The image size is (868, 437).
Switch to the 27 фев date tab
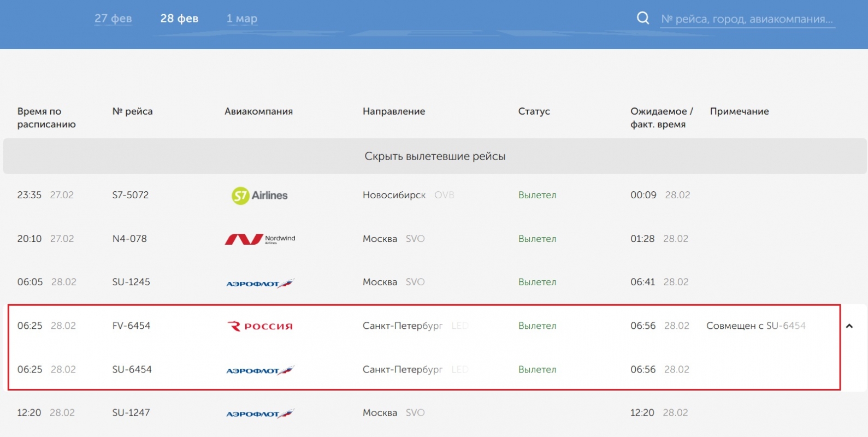pos(113,19)
